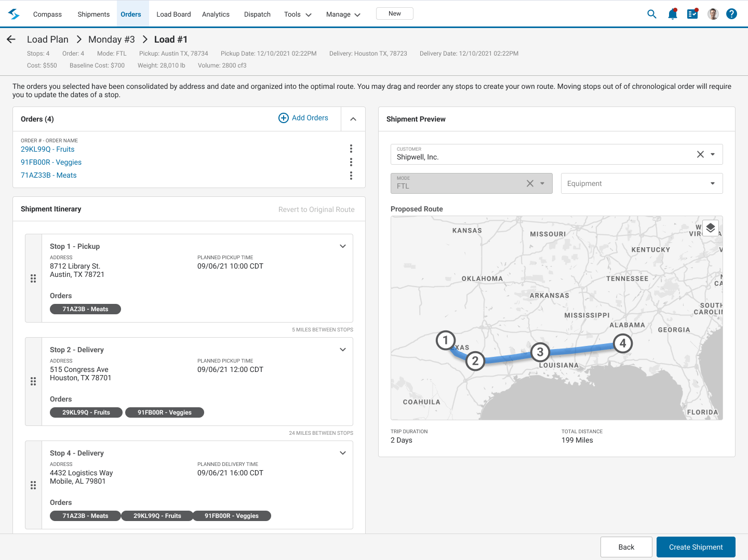This screenshot has height=560, width=748.
Task: Click the X to clear the FTL mode
Action: (530, 183)
